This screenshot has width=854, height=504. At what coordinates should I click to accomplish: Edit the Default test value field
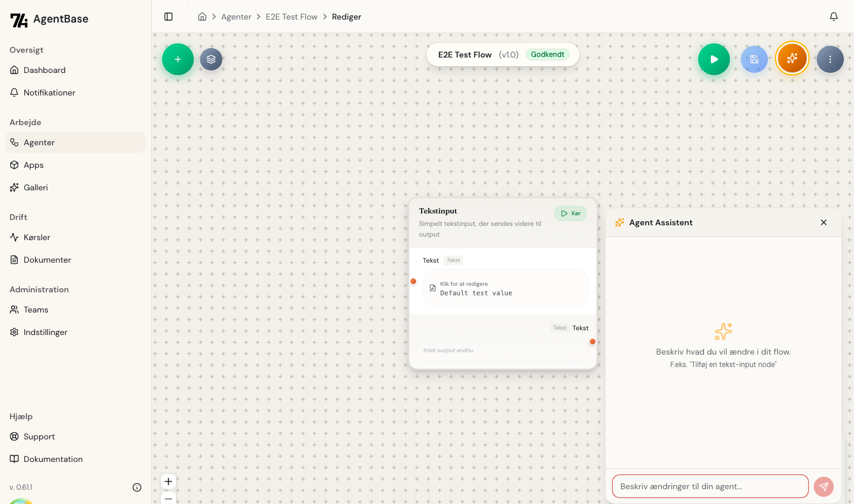(x=505, y=289)
